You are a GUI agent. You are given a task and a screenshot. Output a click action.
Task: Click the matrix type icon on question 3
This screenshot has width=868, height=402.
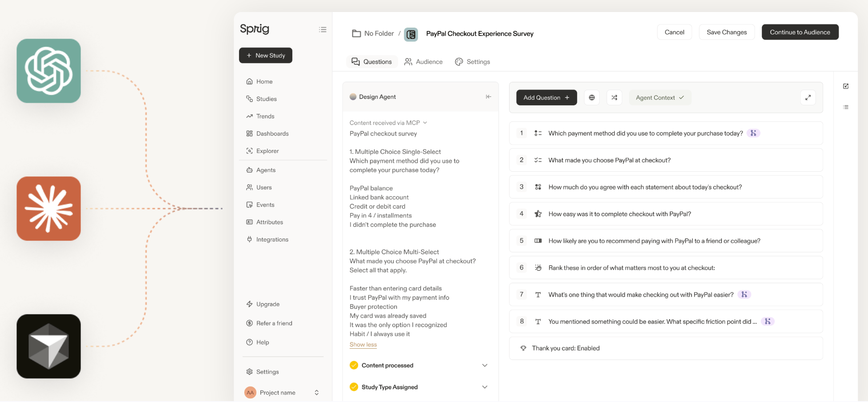[538, 187]
